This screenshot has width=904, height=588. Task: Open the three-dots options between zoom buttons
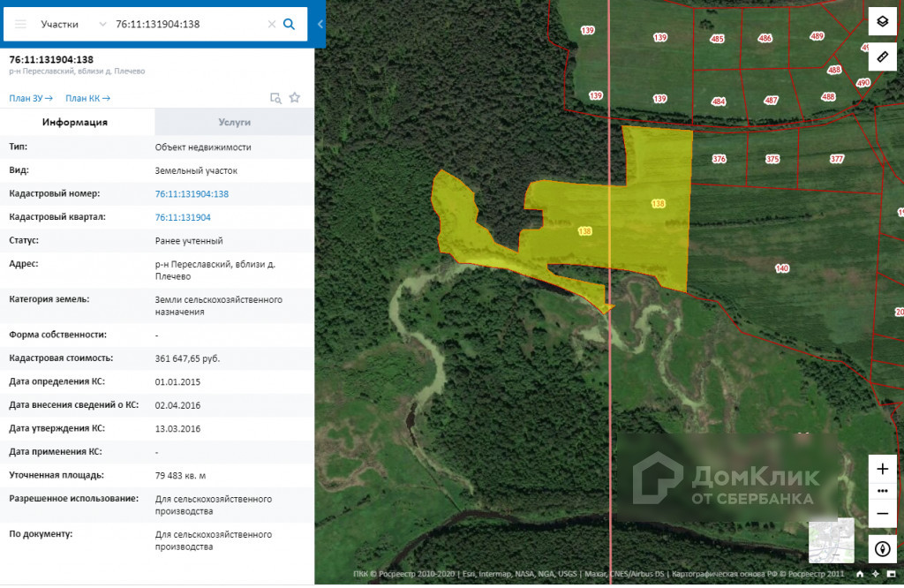pyautogui.click(x=882, y=491)
